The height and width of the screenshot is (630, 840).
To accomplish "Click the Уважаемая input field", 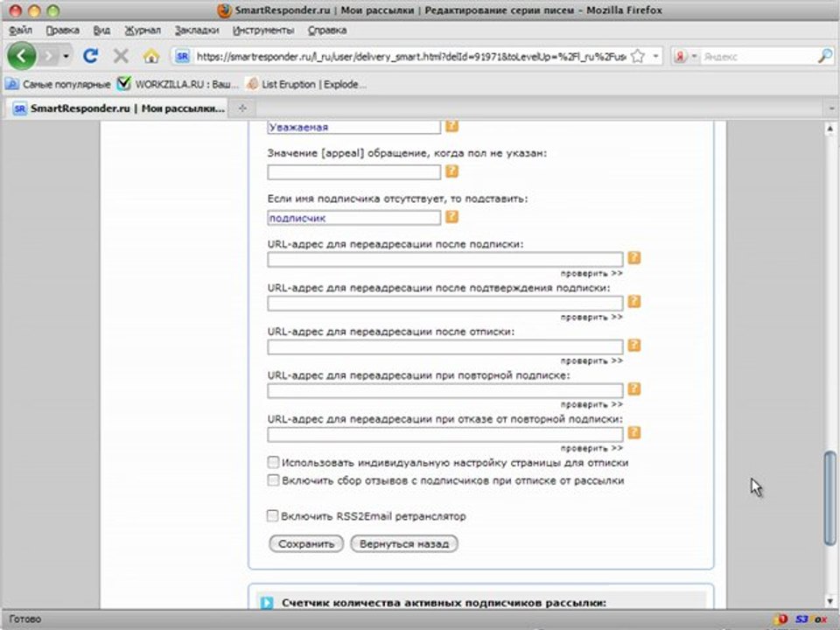I will (x=354, y=127).
